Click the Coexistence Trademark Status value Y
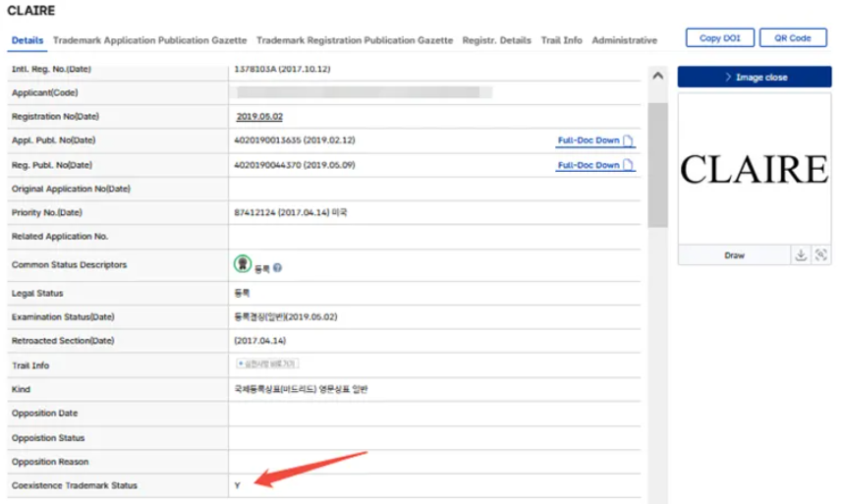This screenshot has width=841, height=504. [x=237, y=485]
